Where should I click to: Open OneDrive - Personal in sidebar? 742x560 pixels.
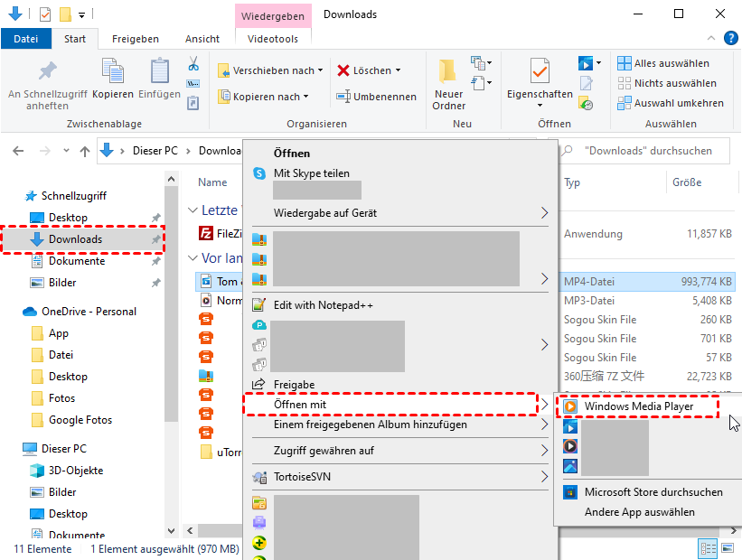(x=89, y=312)
